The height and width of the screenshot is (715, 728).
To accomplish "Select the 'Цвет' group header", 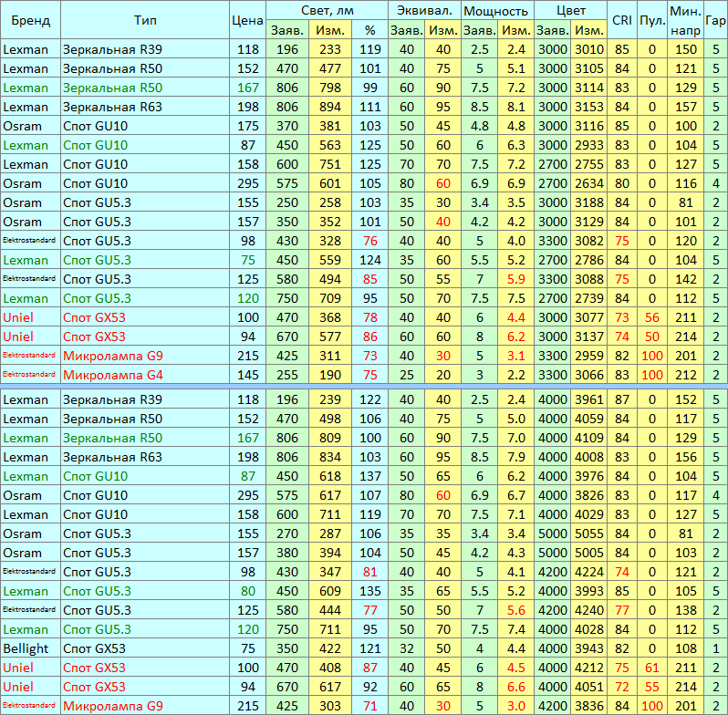I will pos(570,10).
